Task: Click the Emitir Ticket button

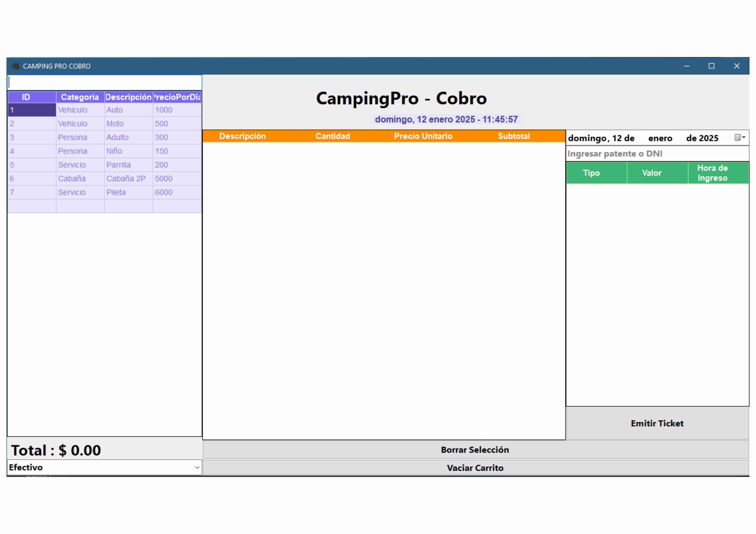Action: pyautogui.click(x=657, y=423)
